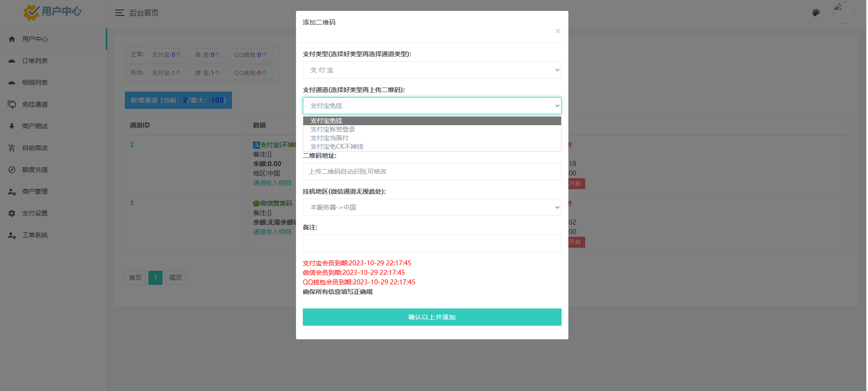Select 支付宝免CK不掉线 option
The image size is (868, 391).
432,147
